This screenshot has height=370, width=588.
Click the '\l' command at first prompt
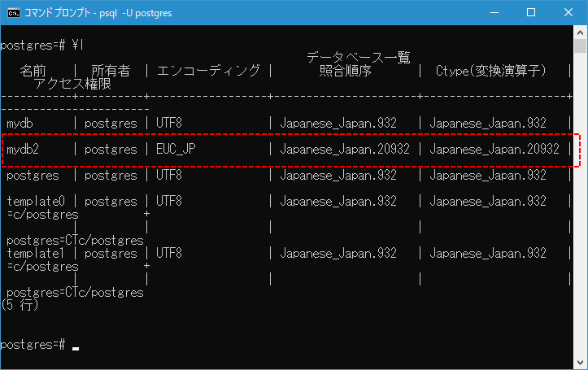pyautogui.click(x=78, y=45)
